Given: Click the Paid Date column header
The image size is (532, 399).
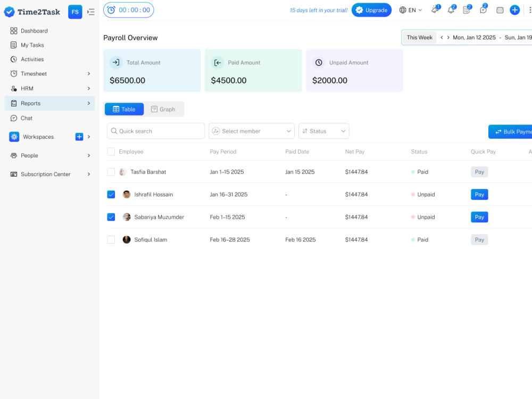Looking at the screenshot, I should tap(297, 152).
